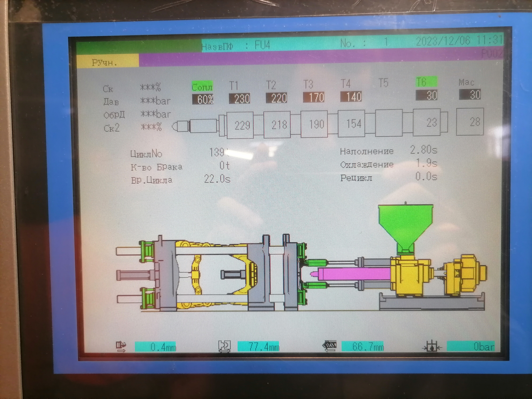
Task: Select the Мас oil temperature setpoint 30
Action: click(x=470, y=94)
